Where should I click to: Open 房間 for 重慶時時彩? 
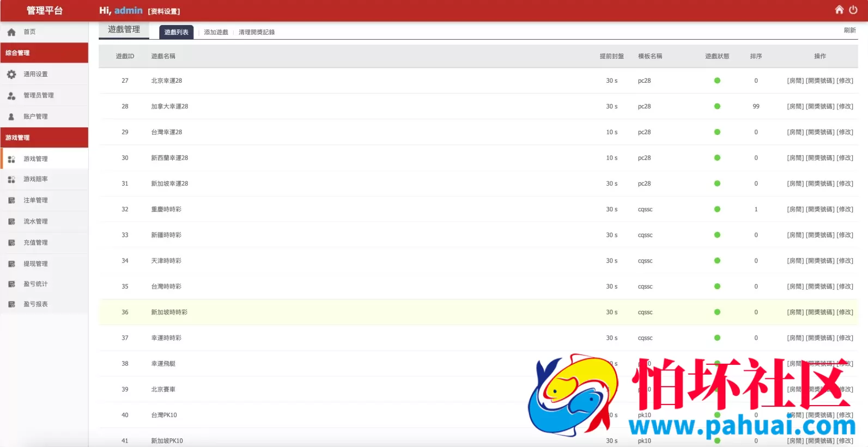796,209
